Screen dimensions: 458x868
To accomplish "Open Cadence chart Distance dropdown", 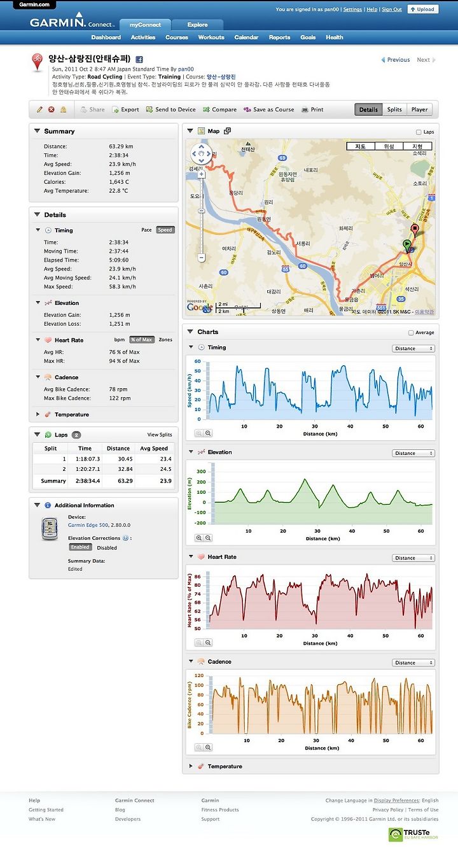I will point(413,663).
